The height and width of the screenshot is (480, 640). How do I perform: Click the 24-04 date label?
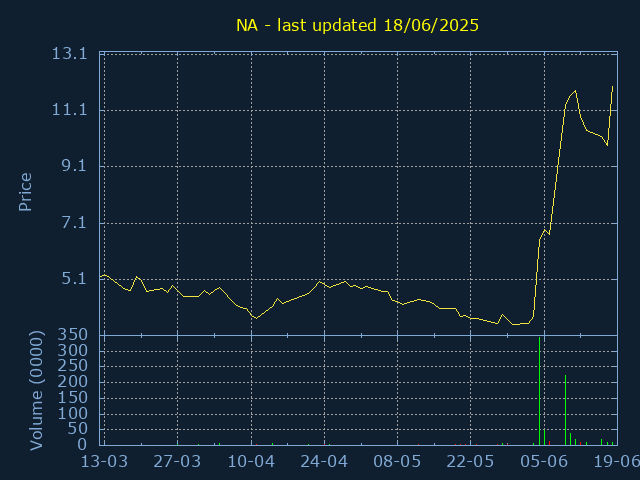(x=324, y=462)
